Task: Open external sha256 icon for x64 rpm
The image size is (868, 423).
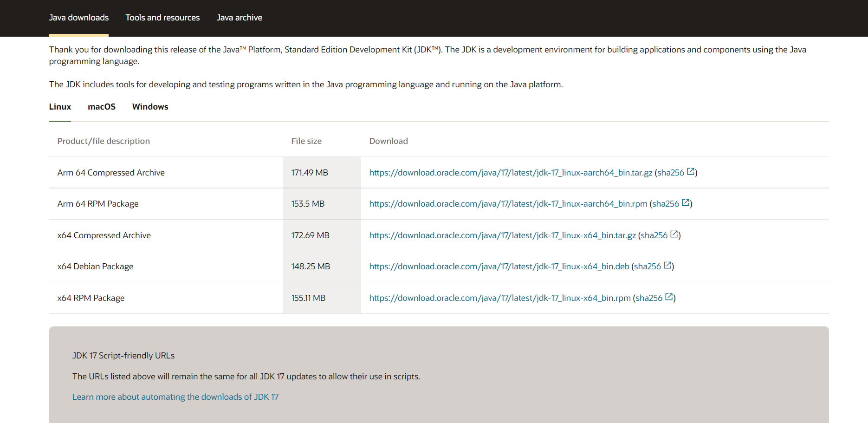Action: (669, 297)
